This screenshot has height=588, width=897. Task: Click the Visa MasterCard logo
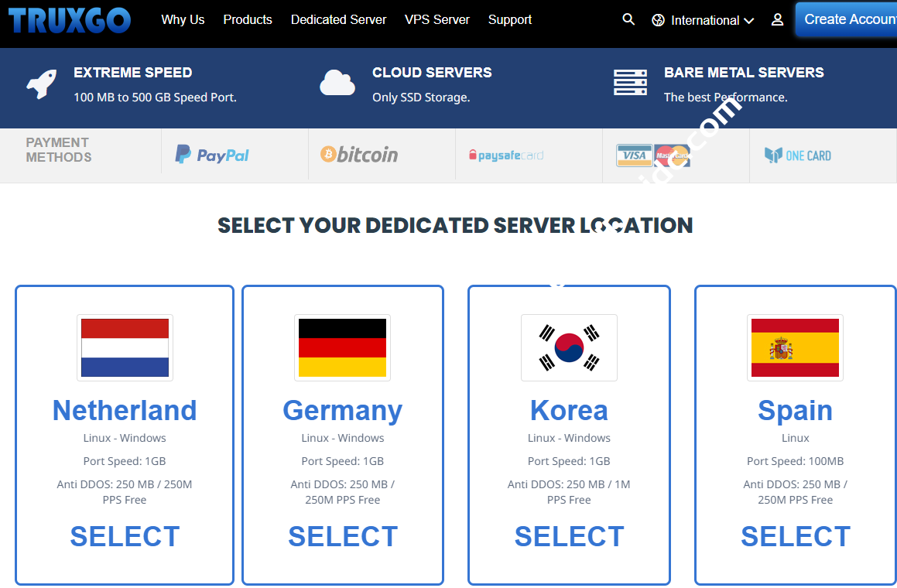click(x=652, y=156)
